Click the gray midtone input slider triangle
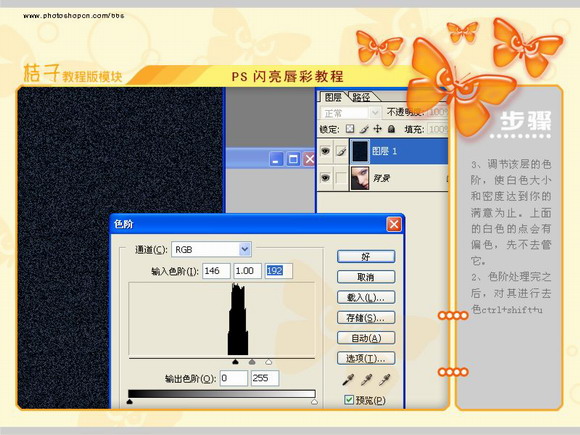Viewport: 580px width, 435px height. pyautogui.click(x=252, y=362)
